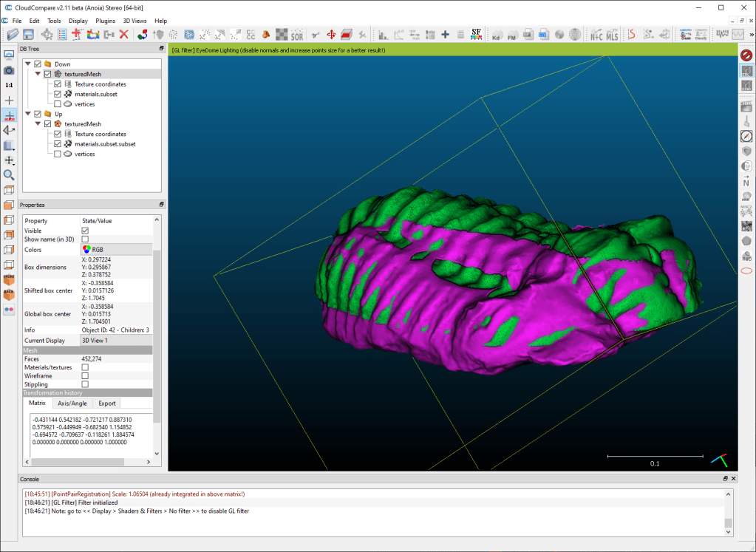This screenshot has width=756, height=552.
Task: Click the red X Delete icon
Action: pyautogui.click(x=123, y=35)
